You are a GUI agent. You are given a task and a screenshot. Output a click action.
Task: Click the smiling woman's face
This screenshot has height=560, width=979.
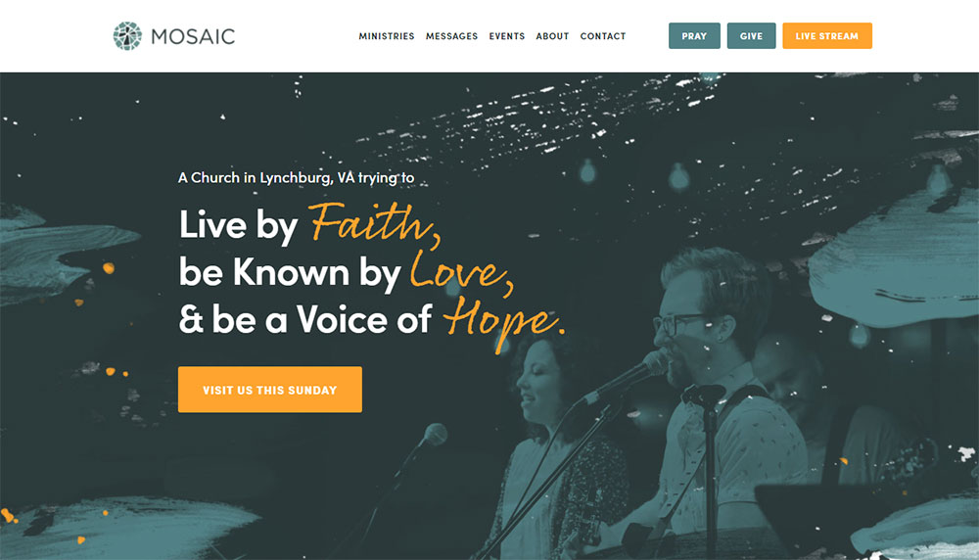tap(536, 378)
